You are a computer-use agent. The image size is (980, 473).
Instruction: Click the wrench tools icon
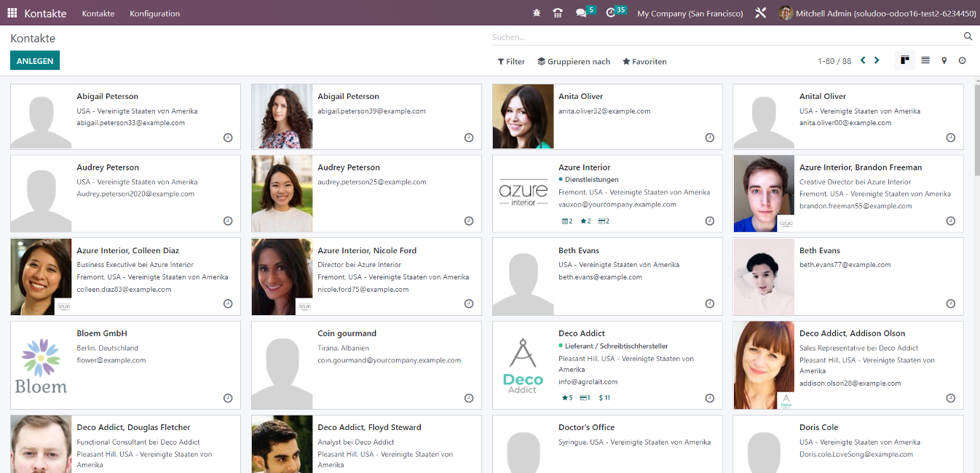pyautogui.click(x=761, y=13)
